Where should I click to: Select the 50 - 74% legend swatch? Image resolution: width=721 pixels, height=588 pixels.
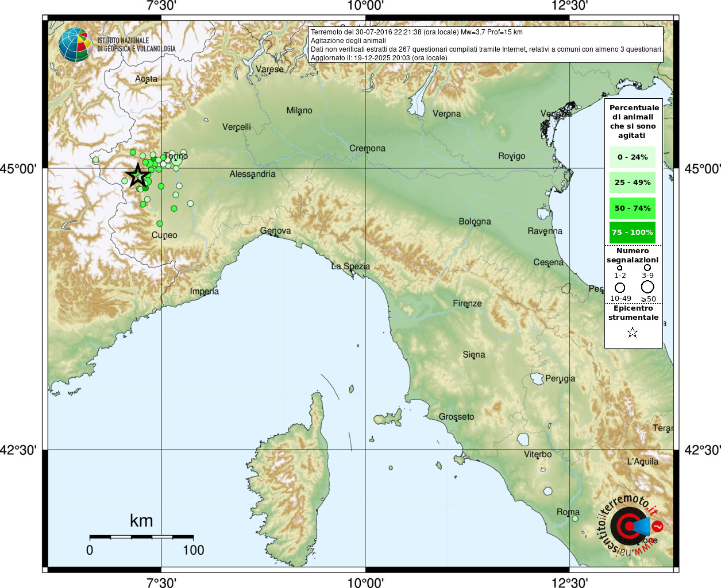[633, 208]
